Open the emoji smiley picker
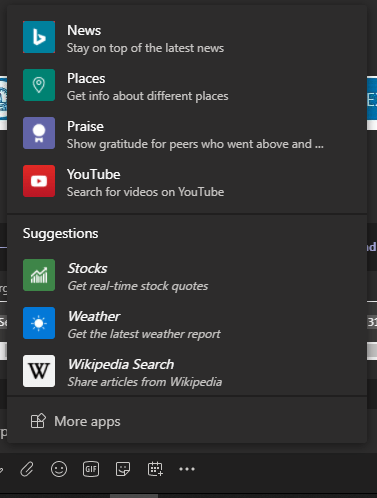Image resolution: width=377 pixels, height=498 pixels. click(59, 469)
